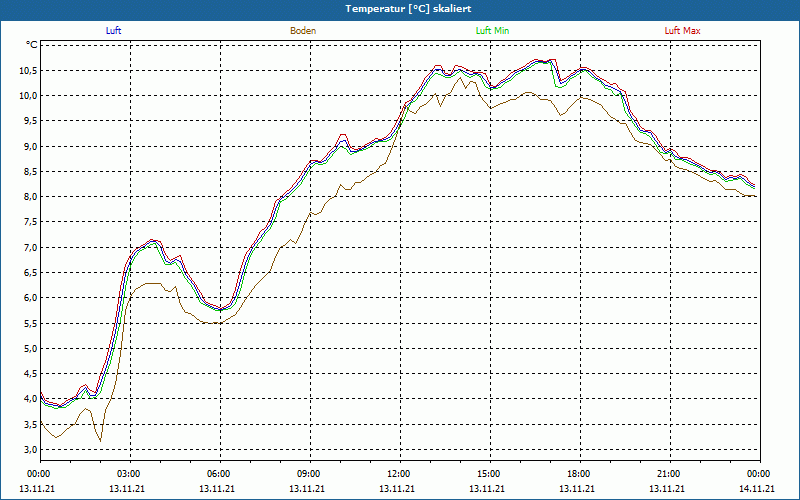
Task: Click the 13.11.21 date under 21:00
Action: pos(667,488)
